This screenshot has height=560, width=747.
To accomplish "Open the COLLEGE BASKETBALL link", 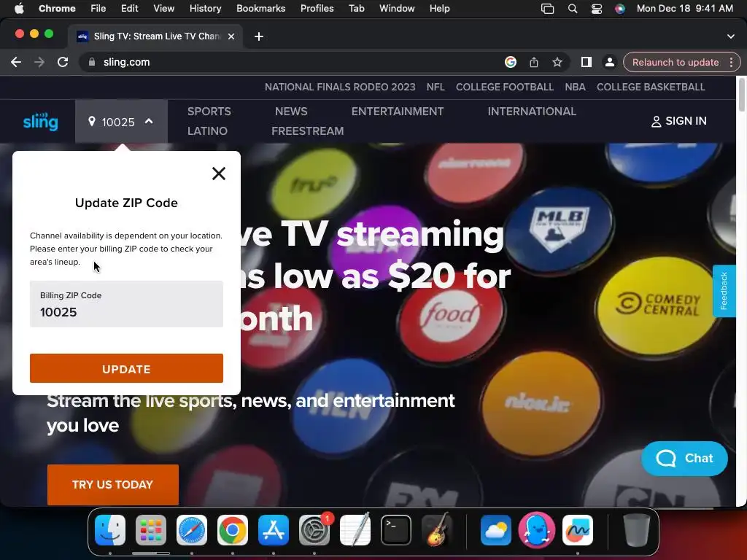I will point(651,87).
